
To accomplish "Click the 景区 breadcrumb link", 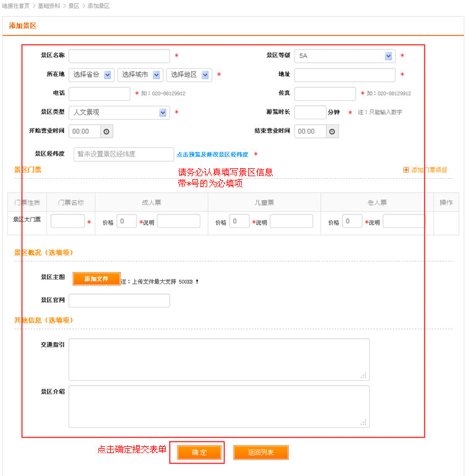I will pyautogui.click(x=74, y=6).
